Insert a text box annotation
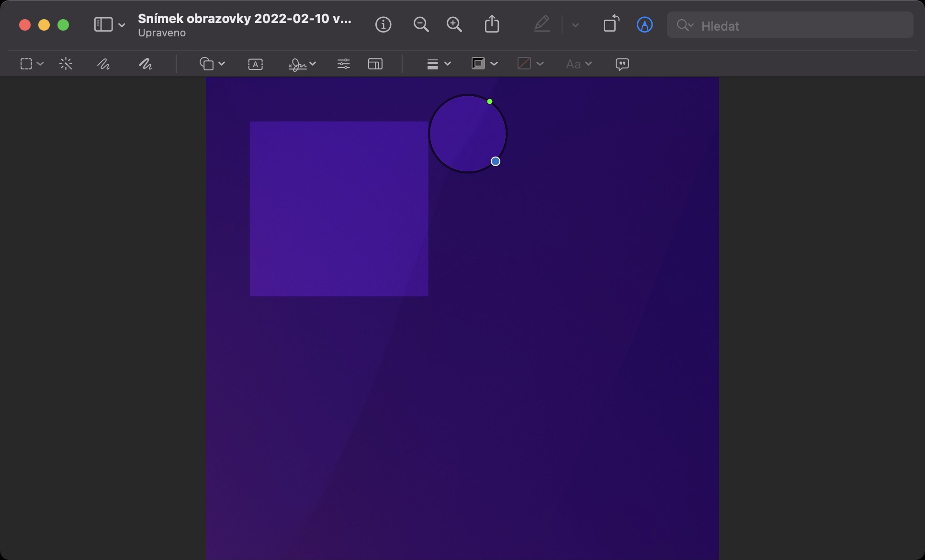925x560 pixels. [255, 64]
